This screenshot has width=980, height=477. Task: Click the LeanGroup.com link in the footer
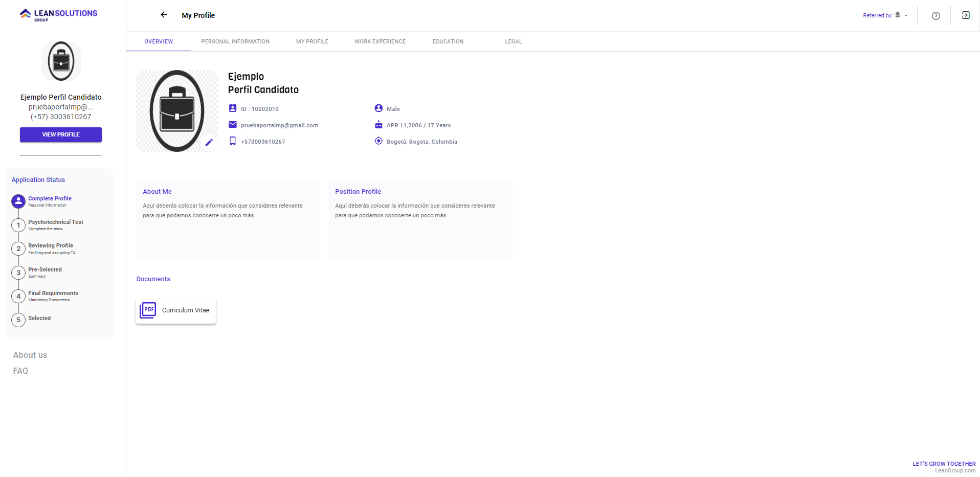click(x=955, y=470)
